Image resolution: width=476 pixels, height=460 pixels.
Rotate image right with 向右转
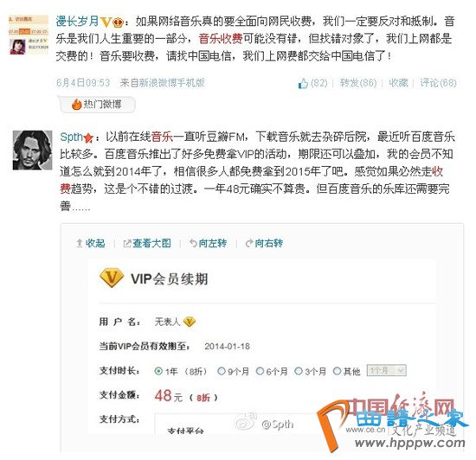coord(265,243)
